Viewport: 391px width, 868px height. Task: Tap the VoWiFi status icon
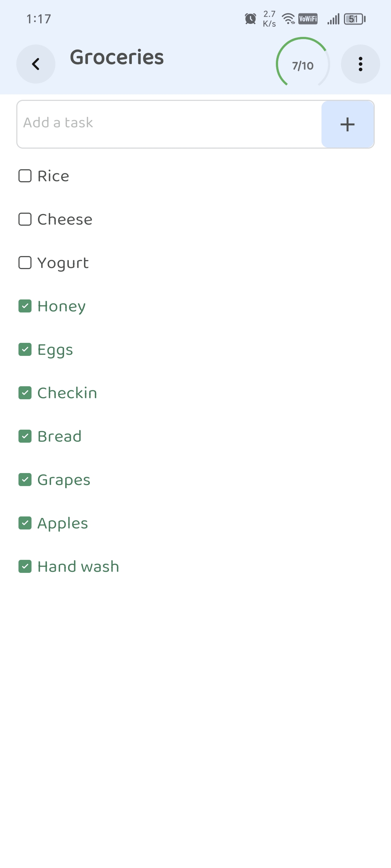point(308,19)
